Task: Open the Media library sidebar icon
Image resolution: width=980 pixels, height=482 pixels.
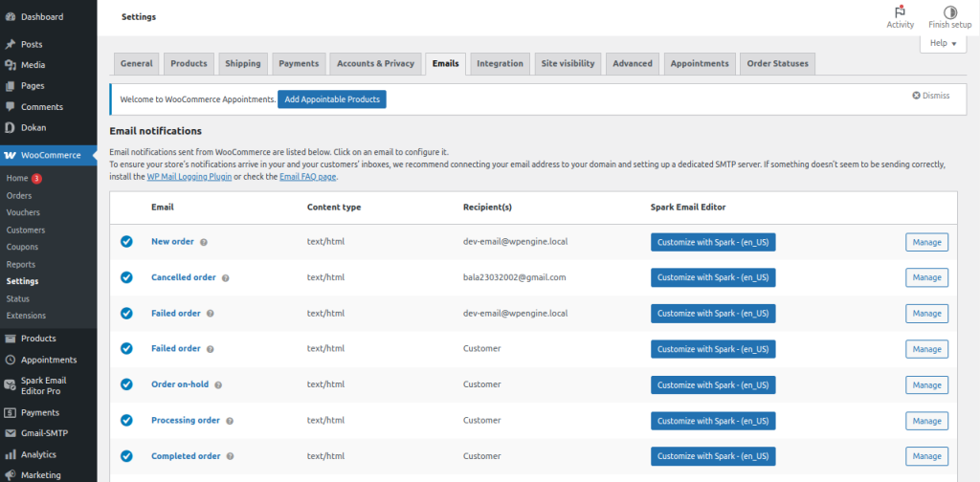Action: pyautogui.click(x=10, y=65)
